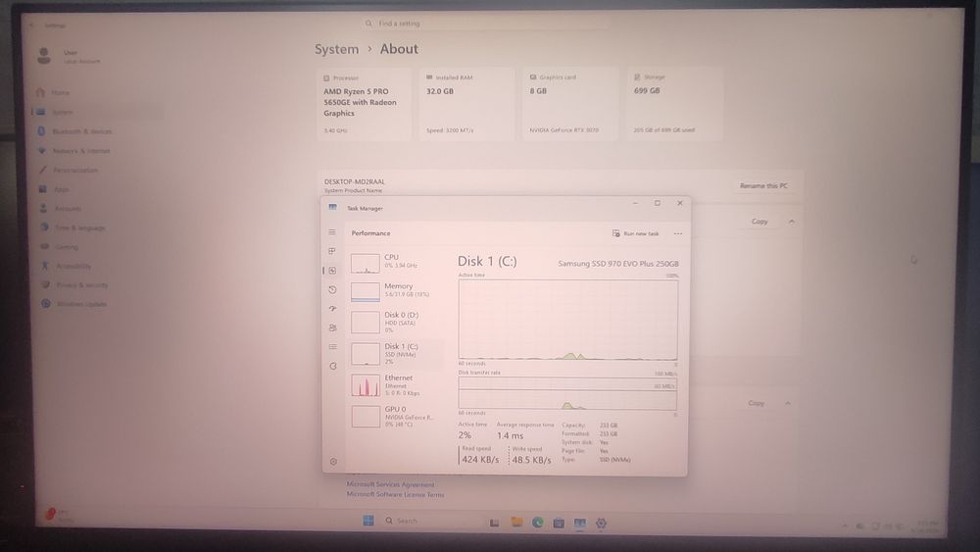Collapse the device specifications section chevron
The width and height of the screenshot is (980, 552).
[x=792, y=222]
